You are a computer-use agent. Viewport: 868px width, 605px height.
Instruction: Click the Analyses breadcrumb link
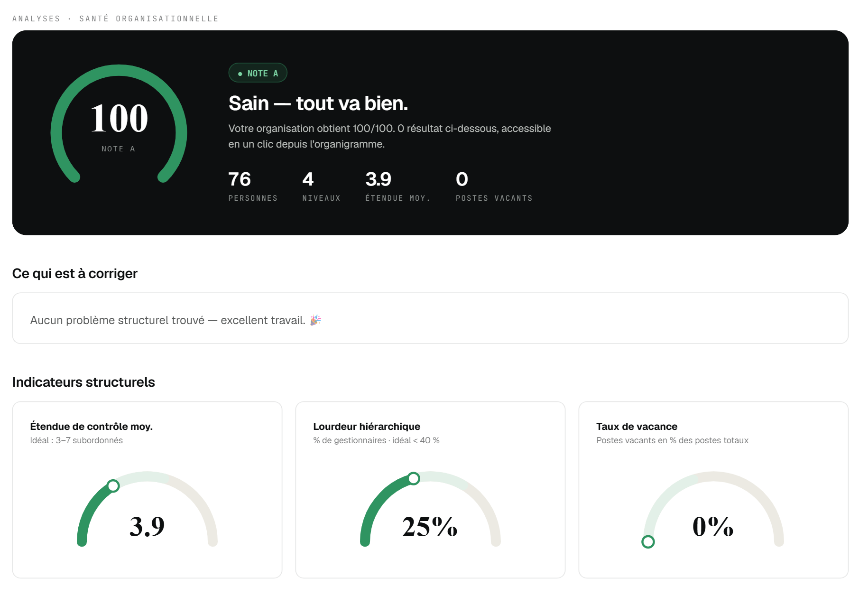click(x=37, y=19)
